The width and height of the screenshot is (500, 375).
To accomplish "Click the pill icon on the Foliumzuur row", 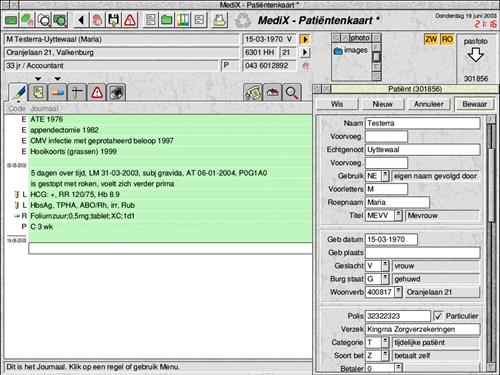I will click(x=17, y=216).
